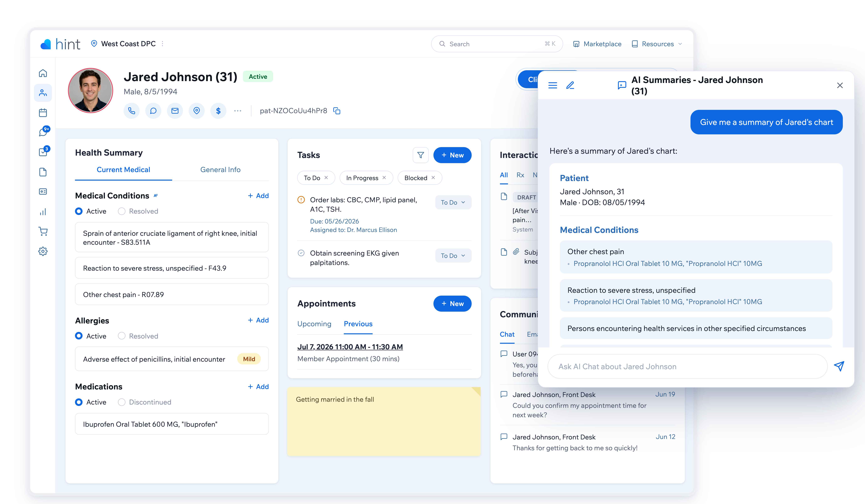
Task: Remove the In Progress filter chip
Action: (384, 178)
